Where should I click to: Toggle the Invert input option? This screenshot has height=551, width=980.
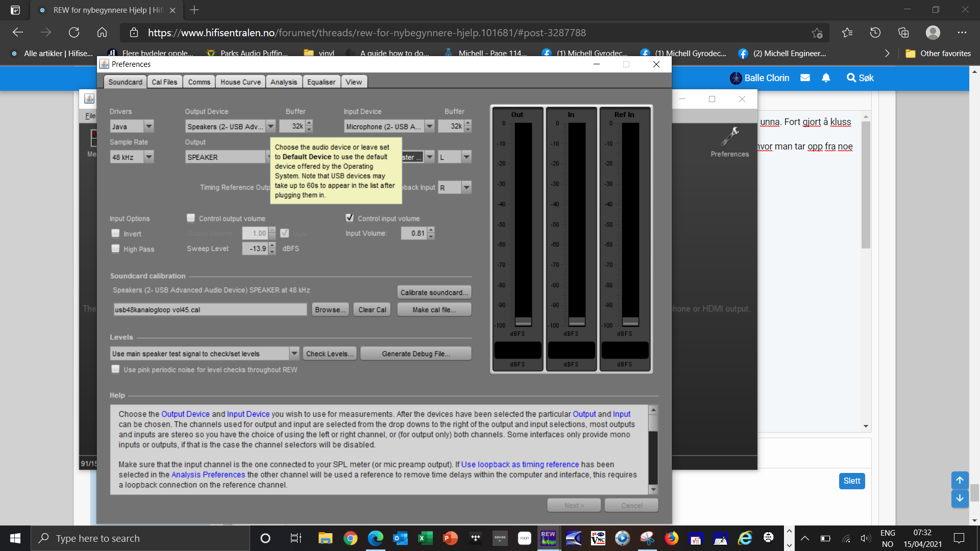pos(116,234)
